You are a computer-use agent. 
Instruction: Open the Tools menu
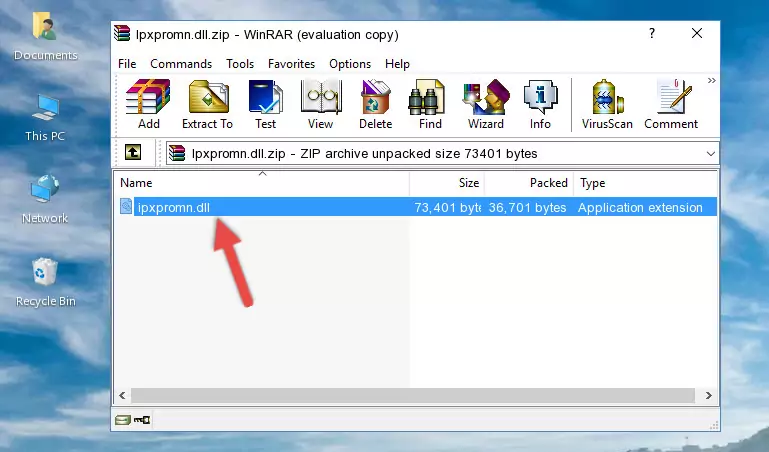tap(240, 64)
